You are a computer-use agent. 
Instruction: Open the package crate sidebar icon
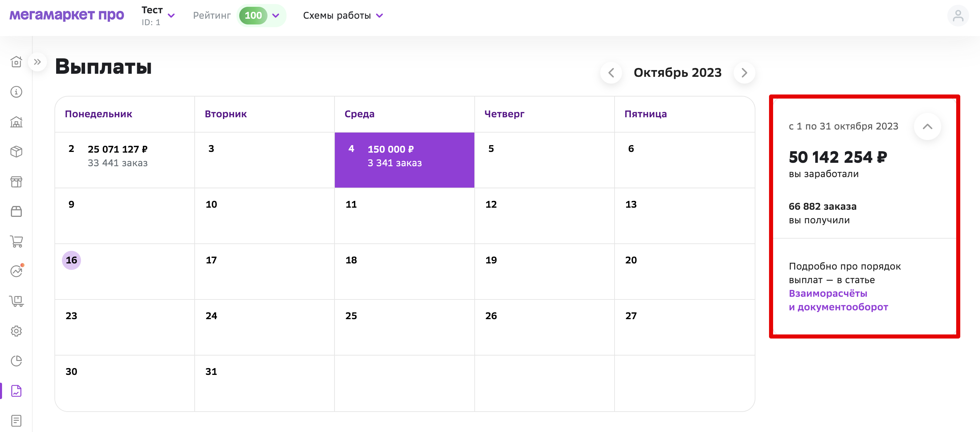coord(16,211)
